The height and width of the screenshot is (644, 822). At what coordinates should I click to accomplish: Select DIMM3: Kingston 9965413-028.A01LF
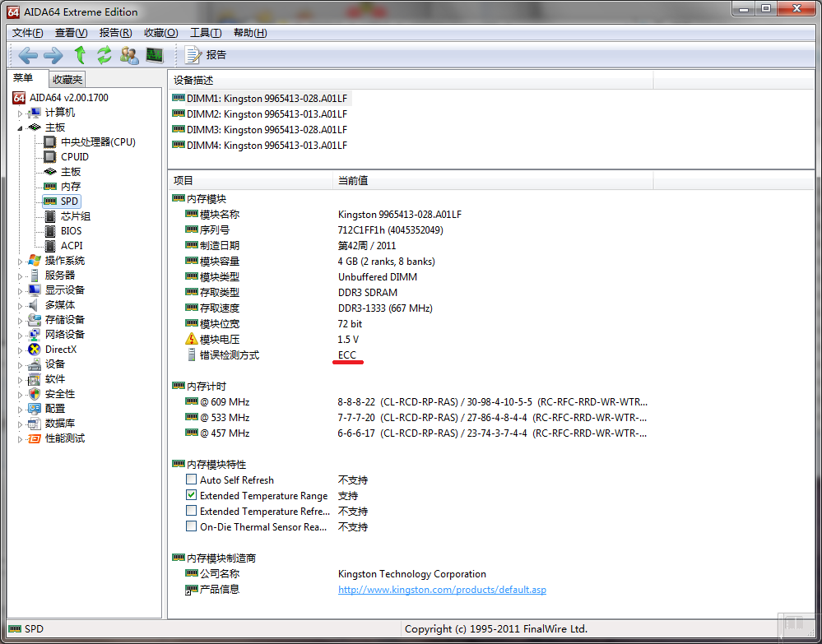click(267, 129)
